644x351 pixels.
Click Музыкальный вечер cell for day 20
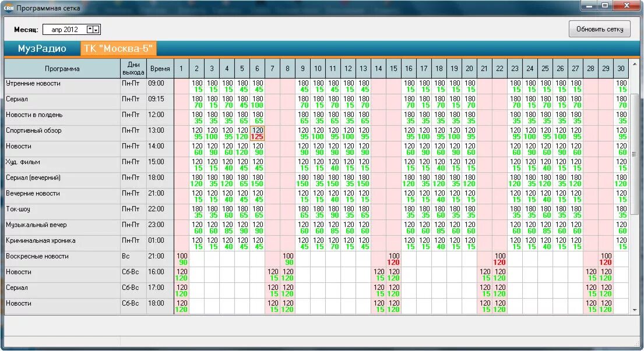click(469, 228)
